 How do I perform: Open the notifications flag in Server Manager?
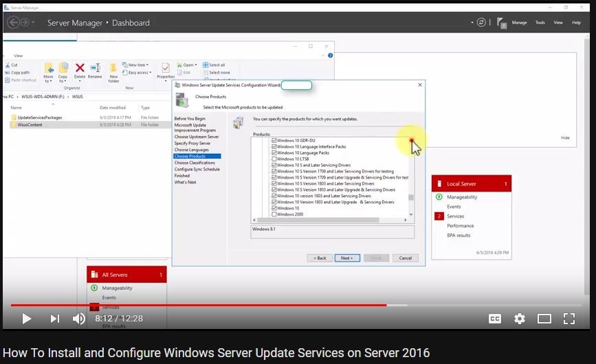[x=503, y=23]
